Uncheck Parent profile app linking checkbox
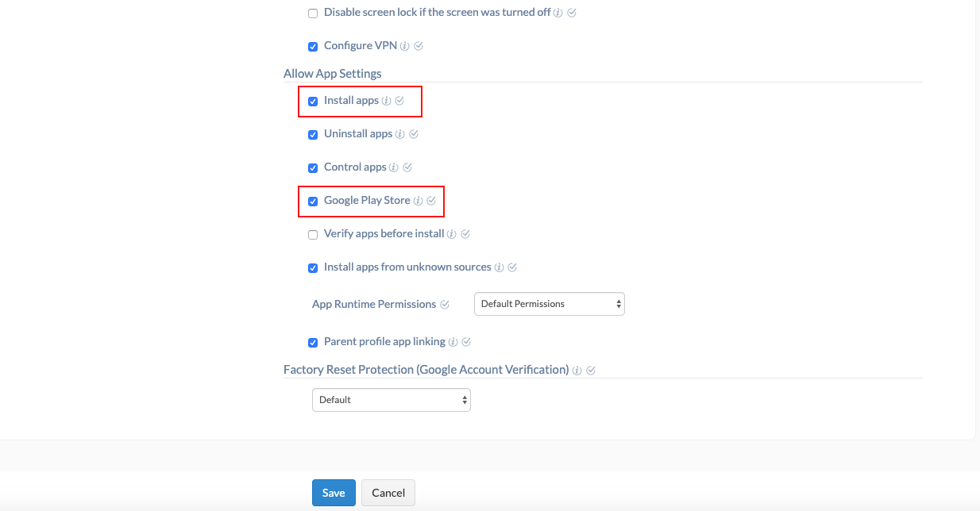 point(313,343)
